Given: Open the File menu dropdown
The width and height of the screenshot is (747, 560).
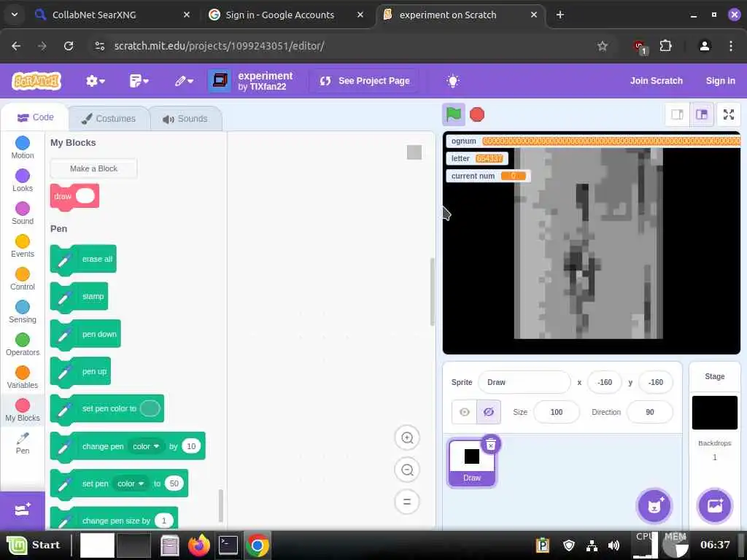Looking at the screenshot, I should 139,81.
